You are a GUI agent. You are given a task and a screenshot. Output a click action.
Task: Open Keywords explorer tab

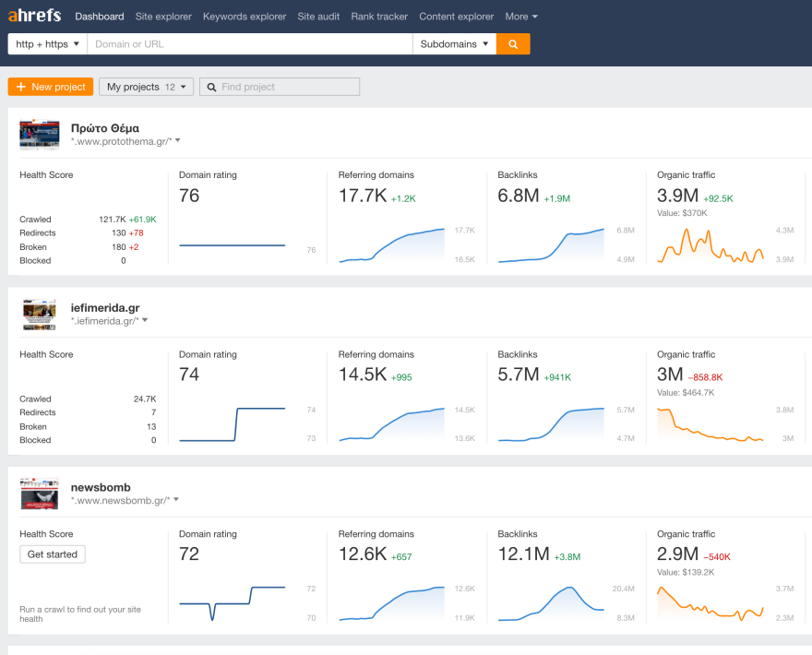click(x=245, y=17)
